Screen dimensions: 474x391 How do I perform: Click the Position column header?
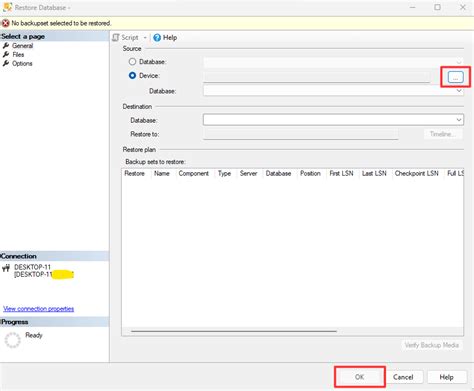310,173
